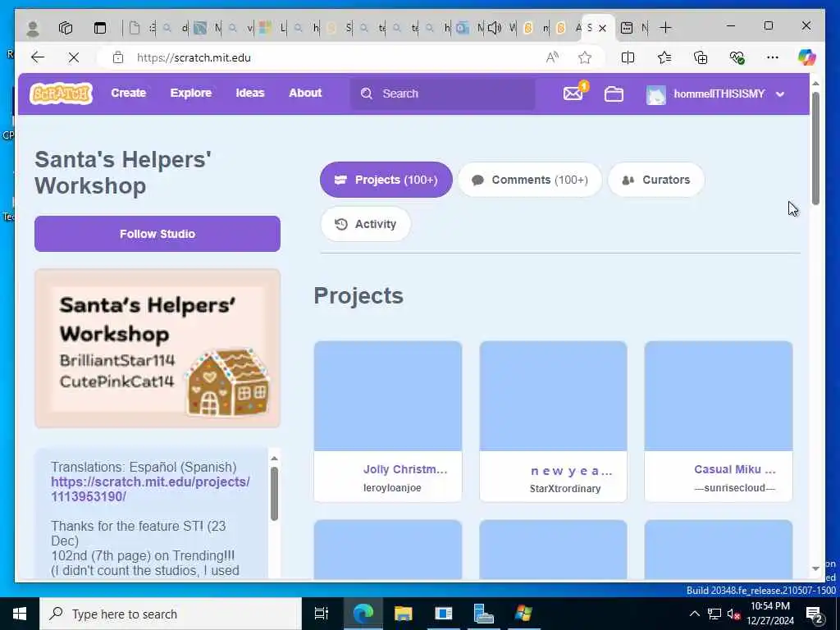Expand the hommelITHISISMY account dropdown arrow
This screenshot has width=840, height=630.
coord(781,94)
